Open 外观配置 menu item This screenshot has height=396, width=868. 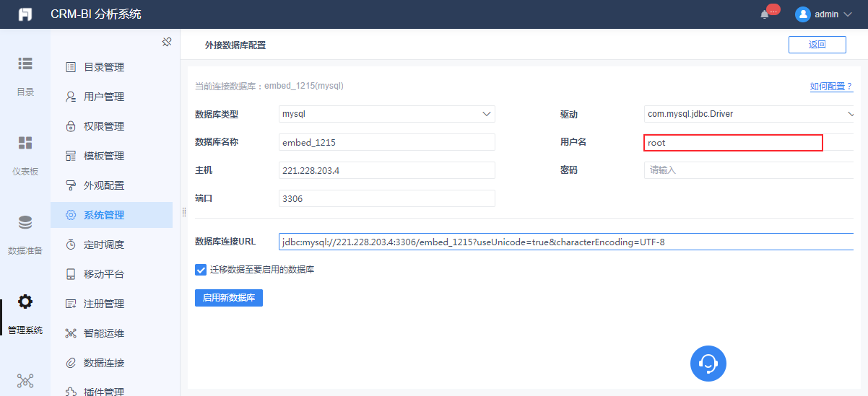(x=111, y=185)
